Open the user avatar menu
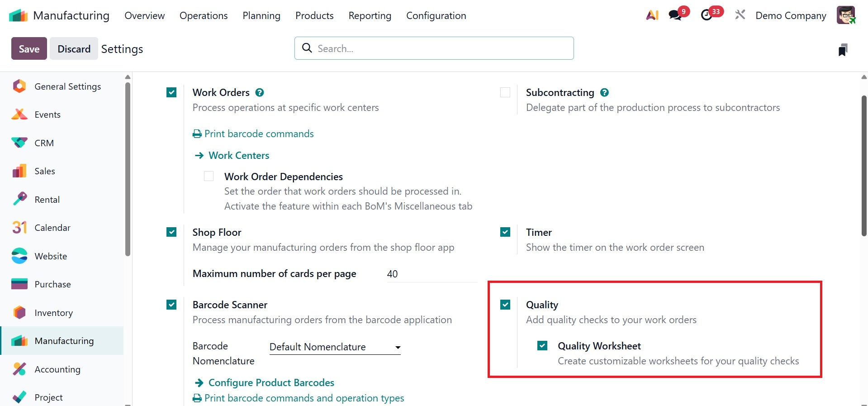This screenshot has height=406, width=868. [845, 15]
